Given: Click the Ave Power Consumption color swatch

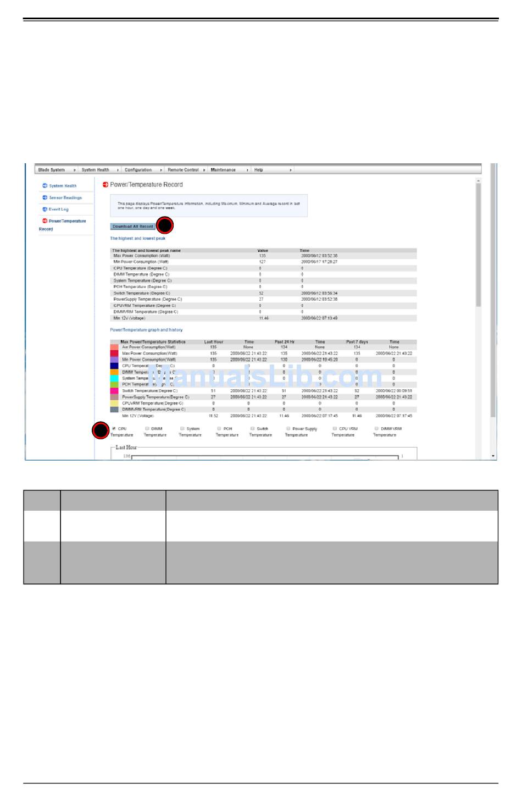Looking at the screenshot, I should pyautogui.click(x=114, y=347).
